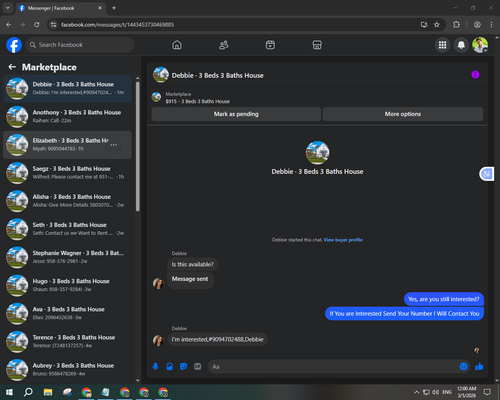
Task: Open the Ava conversation
Action: click(x=67, y=313)
